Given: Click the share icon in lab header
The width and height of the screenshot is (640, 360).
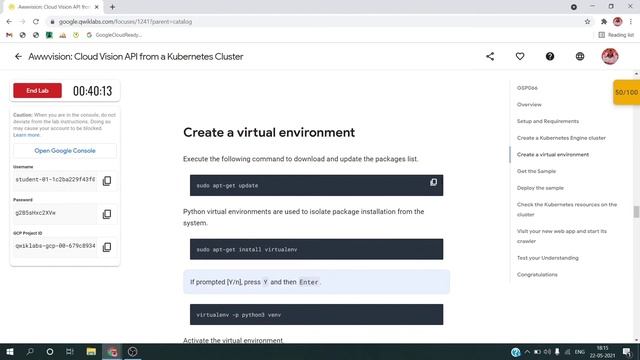Looking at the screenshot, I should pos(490,56).
